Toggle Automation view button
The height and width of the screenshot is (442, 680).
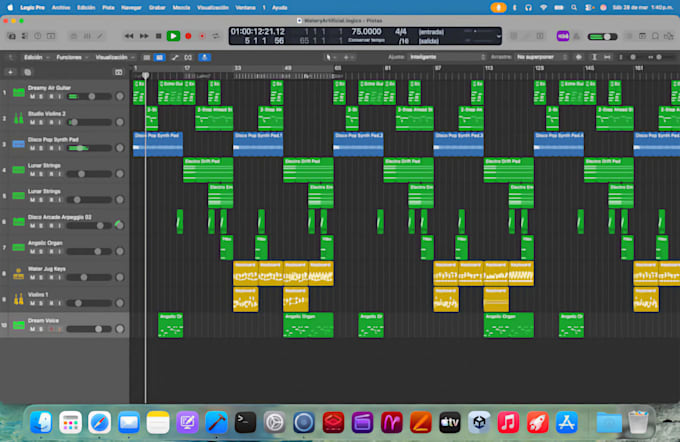(x=174, y=57)
